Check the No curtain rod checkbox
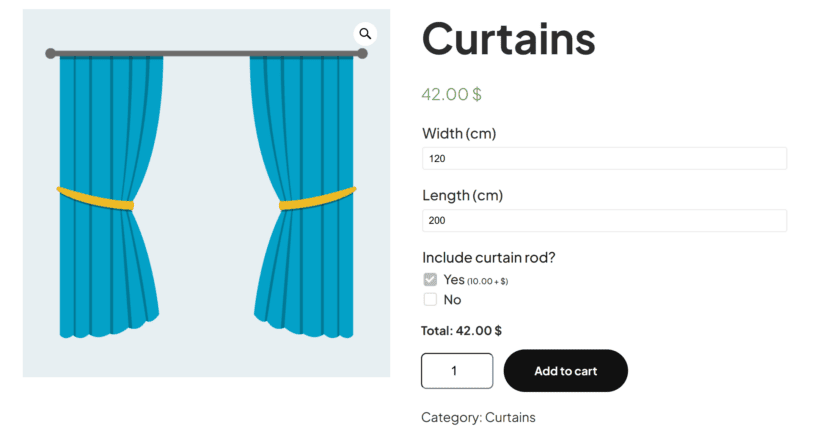820x439 pixels. pos(430,300)
